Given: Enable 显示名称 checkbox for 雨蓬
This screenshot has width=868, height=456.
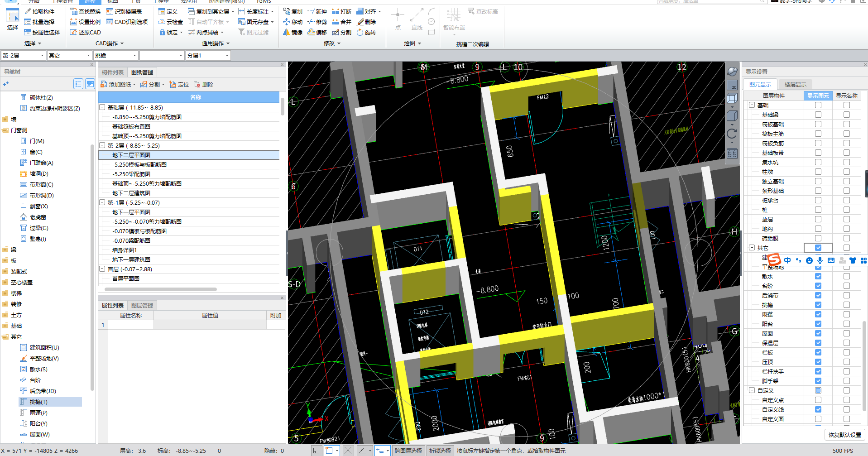Looking at the screenshot, I should coord(846,314).
